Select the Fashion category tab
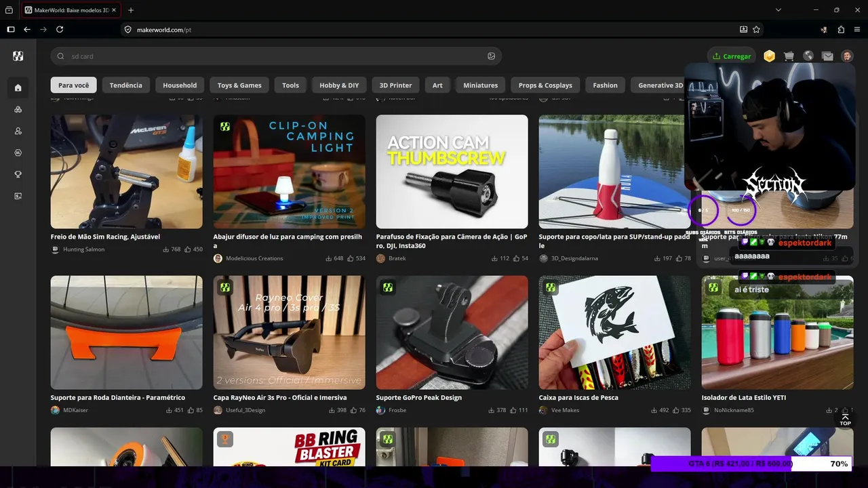This screenshot has height=488, width=868. 605,85
